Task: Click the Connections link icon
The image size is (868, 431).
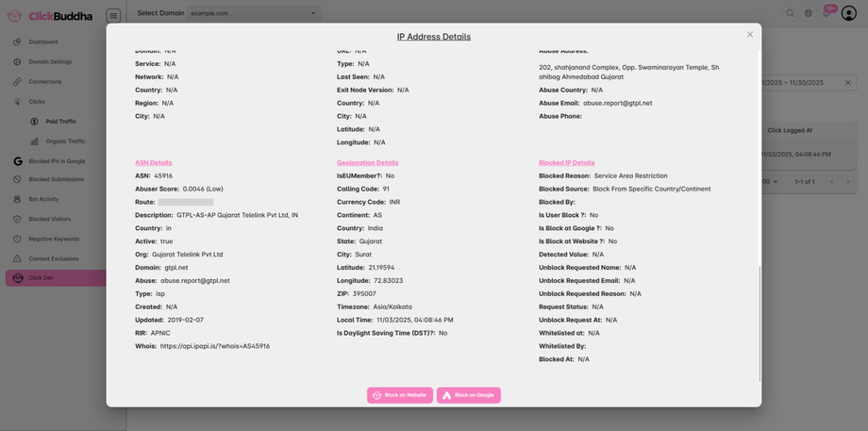Action: coord(17,82)
